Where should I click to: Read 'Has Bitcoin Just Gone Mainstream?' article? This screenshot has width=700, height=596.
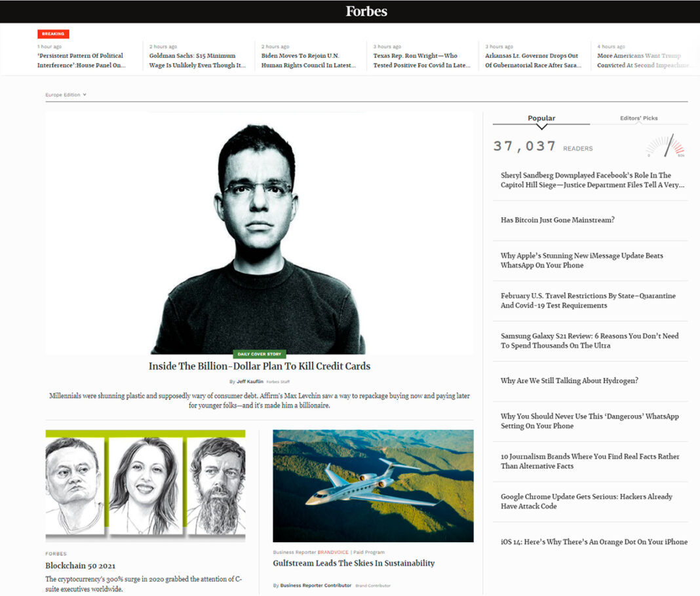(x=557, y=220)
